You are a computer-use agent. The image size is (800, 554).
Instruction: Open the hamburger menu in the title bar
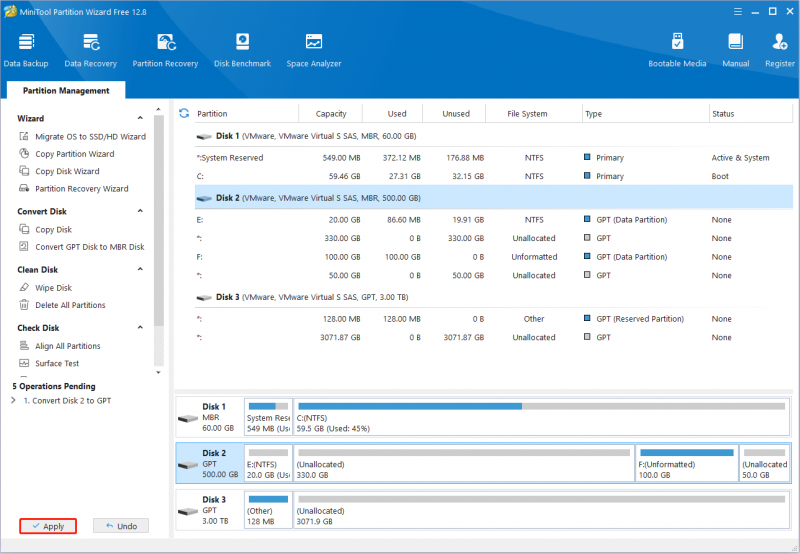click(x=738, y=11)
